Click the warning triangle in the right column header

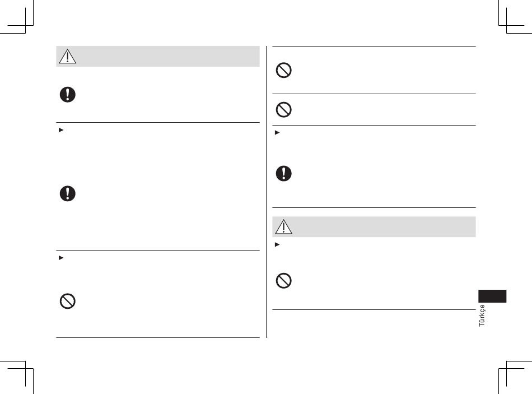[283, 226]
